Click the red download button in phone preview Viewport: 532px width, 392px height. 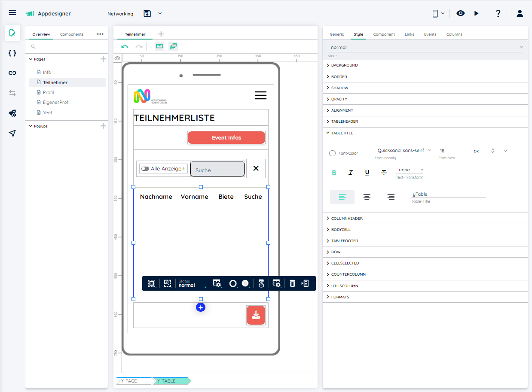click(x=256, y=315)
